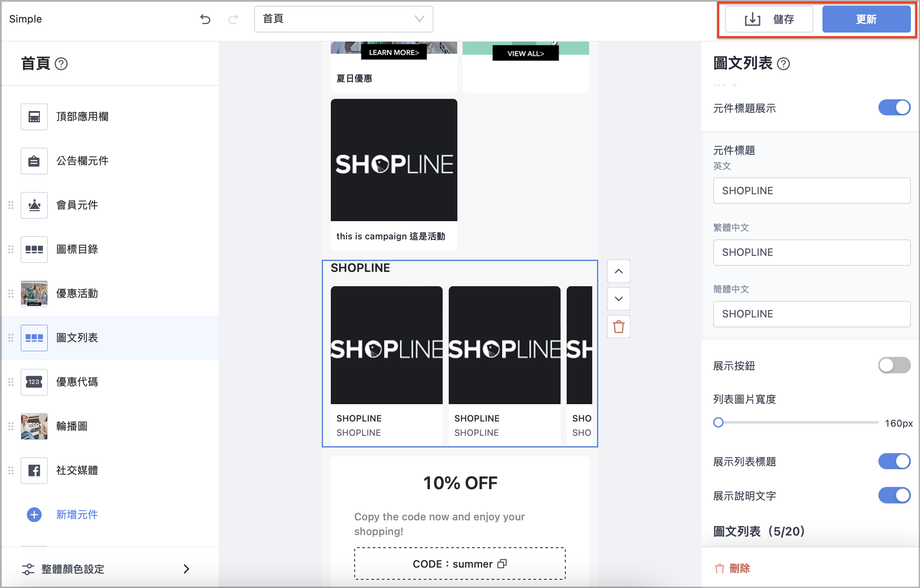
Task: Click the redo arrow icon
Action: [233, 19]
